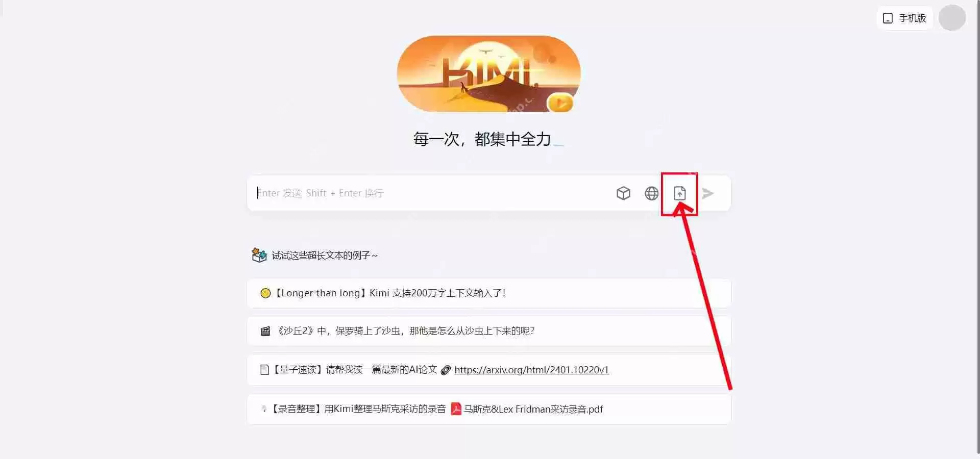Click the red PDF icon in the recording prompt
980x459 pixels.
pyautogui.click(x=456, y=409)
